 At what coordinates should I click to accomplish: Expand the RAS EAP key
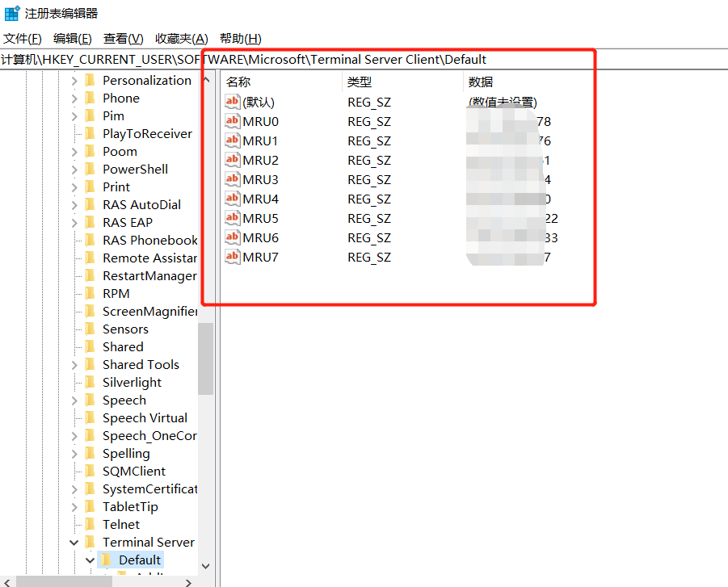pyautogui.click(x=74, y=223)
